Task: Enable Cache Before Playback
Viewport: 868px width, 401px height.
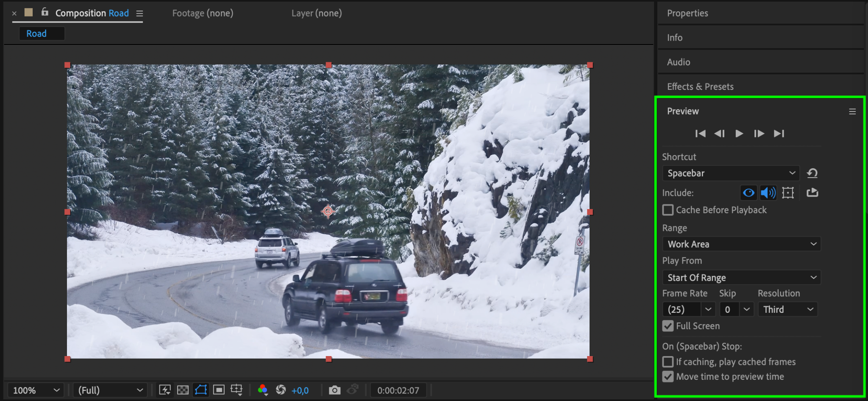Action: (668, 210)
